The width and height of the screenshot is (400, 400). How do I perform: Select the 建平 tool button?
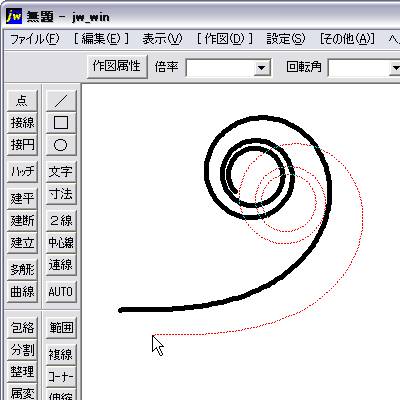[22, 198]
